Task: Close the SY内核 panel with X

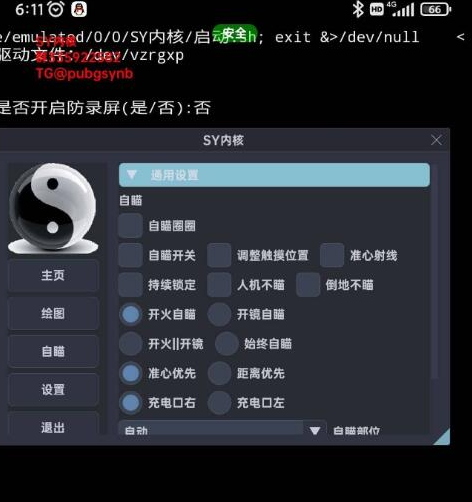Action: pyautogui.click(x=436, y=140)
